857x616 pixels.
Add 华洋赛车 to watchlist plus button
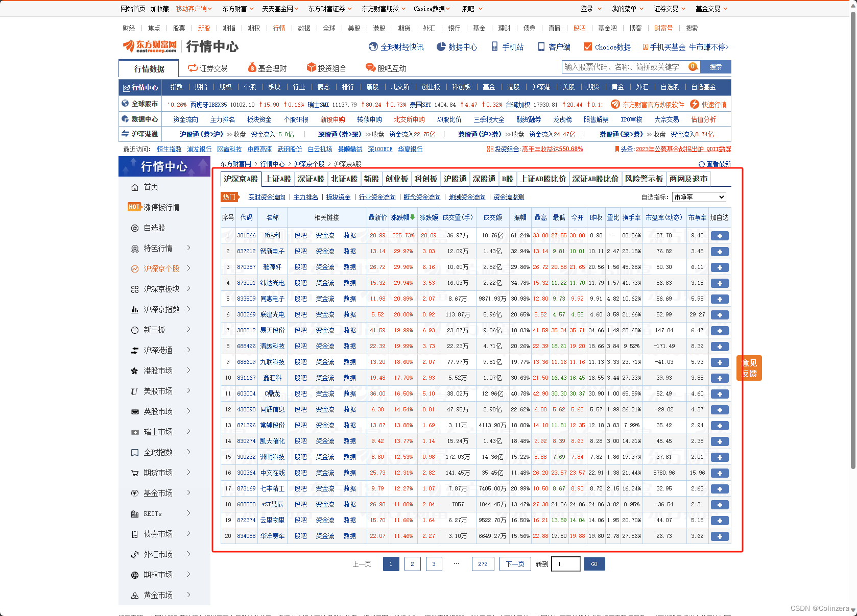coord(720,536)
